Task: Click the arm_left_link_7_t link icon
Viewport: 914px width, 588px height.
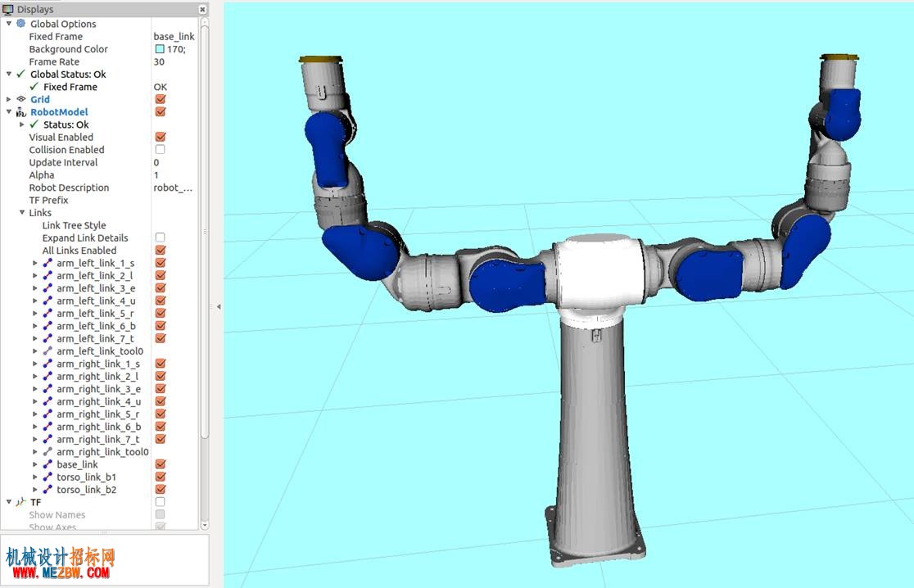Action: point(48,338)
